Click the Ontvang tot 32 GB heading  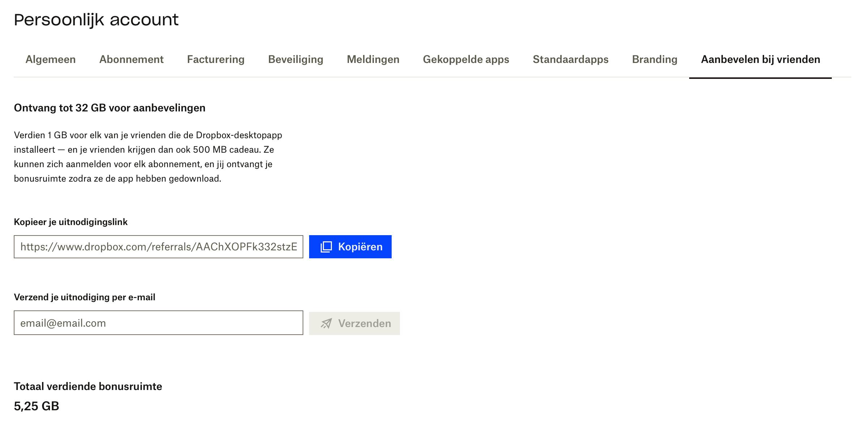110,108
